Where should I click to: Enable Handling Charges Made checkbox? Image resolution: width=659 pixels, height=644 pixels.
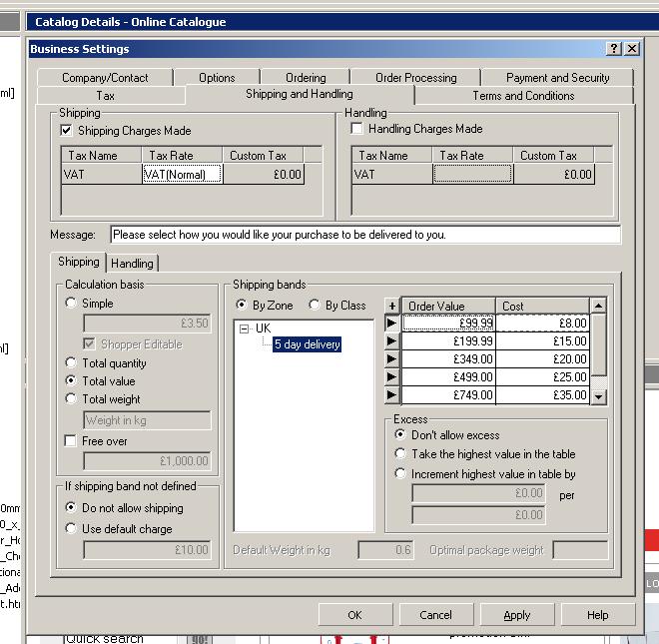click(356, 128)
